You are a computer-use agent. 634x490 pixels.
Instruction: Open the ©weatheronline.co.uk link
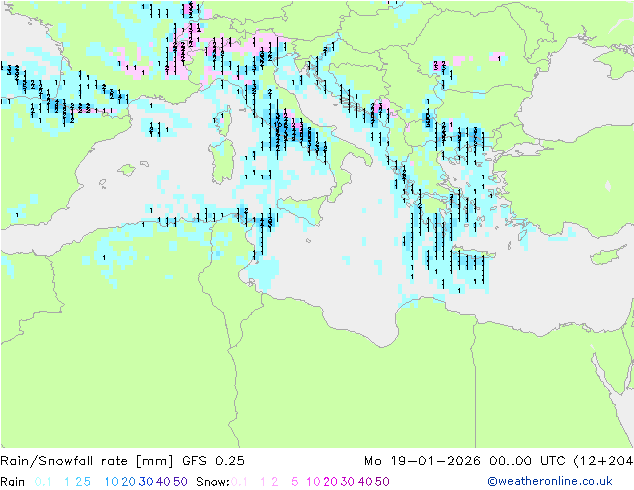[549, 481]
